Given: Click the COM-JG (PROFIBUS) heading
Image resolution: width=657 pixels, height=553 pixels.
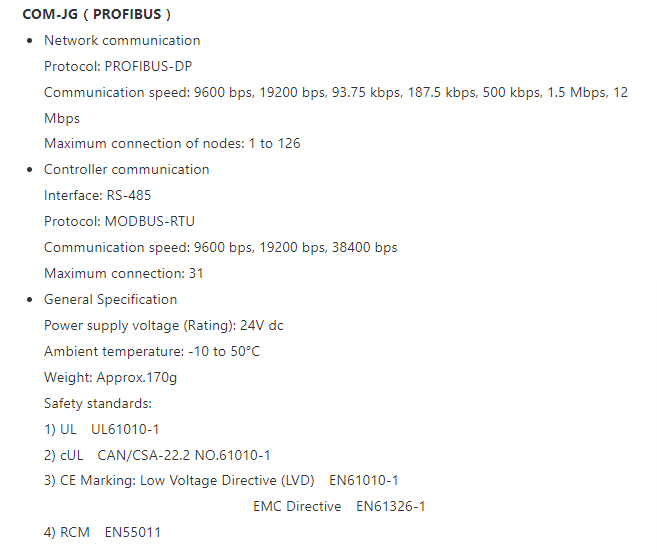Looking at the screenshot, I should point(97,14).
